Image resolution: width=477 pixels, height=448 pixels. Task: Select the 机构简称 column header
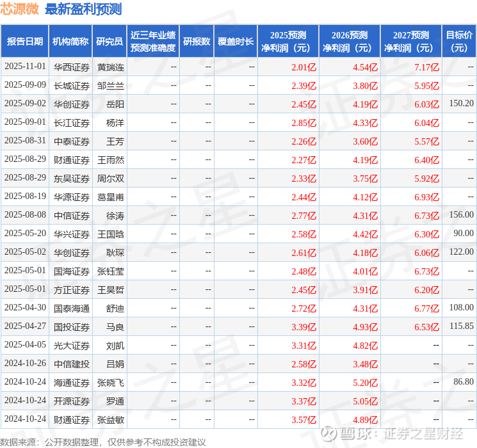pos(70,42)
